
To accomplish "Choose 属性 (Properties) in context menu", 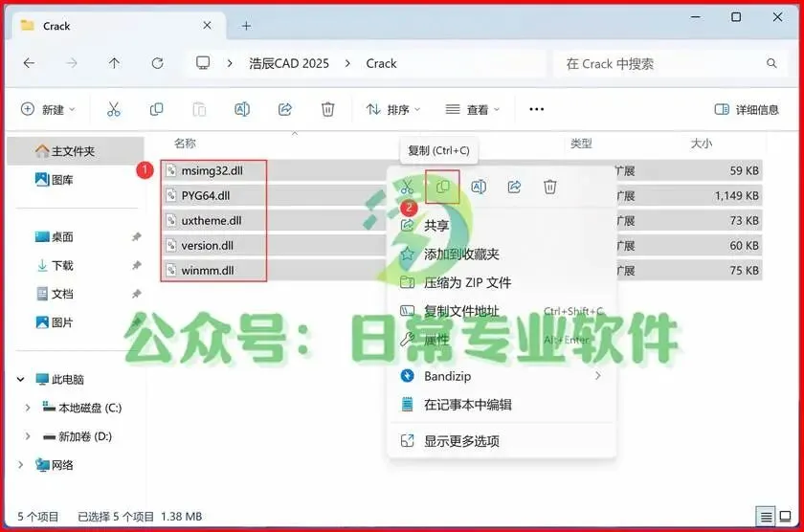I will click(x=502, y=340).
